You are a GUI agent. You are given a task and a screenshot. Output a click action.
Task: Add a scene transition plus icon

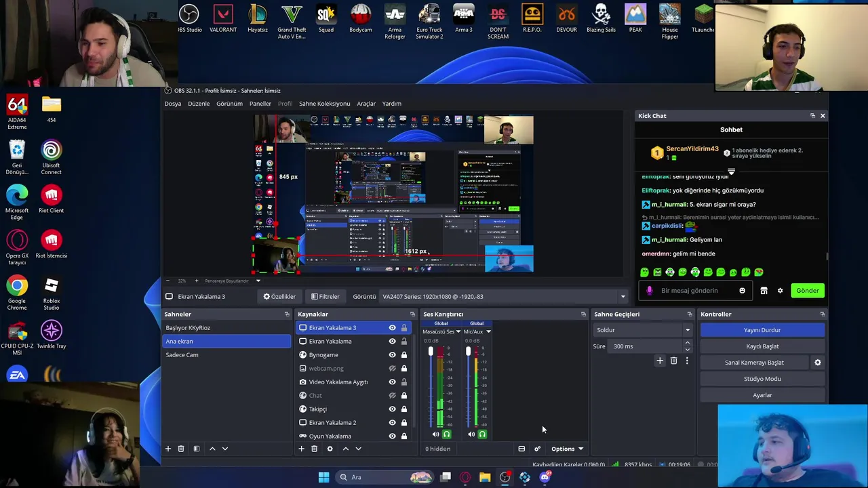660,361
